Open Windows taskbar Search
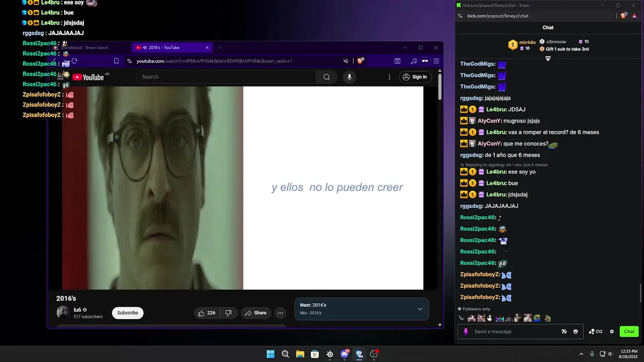 point(285,354)
